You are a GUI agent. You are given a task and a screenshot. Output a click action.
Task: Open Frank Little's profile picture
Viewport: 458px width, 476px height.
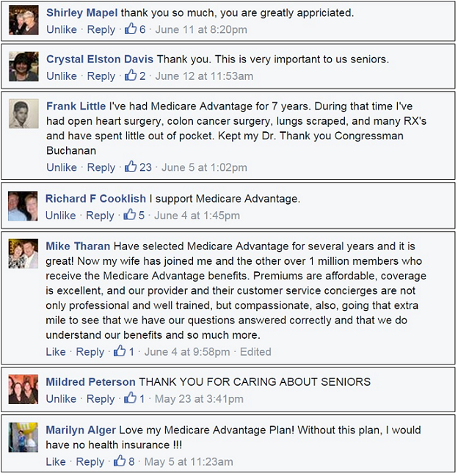click(23, 114)
